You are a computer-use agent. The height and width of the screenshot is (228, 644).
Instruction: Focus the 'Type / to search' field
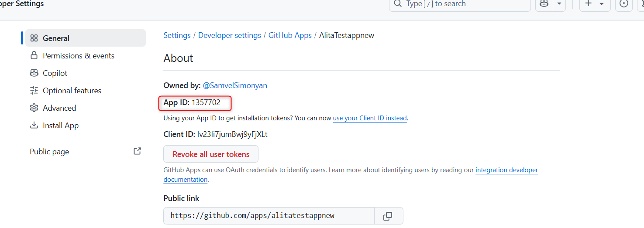pos(460,4)
